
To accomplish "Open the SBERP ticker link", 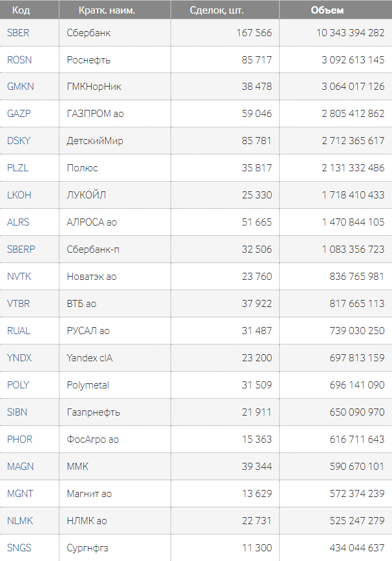I will [21, 249].
